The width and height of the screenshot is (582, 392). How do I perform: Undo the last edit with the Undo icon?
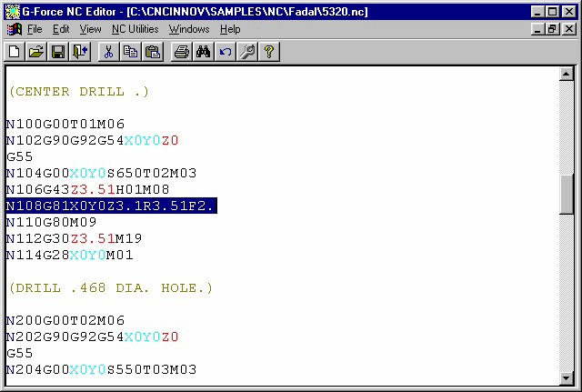point(225,52)
